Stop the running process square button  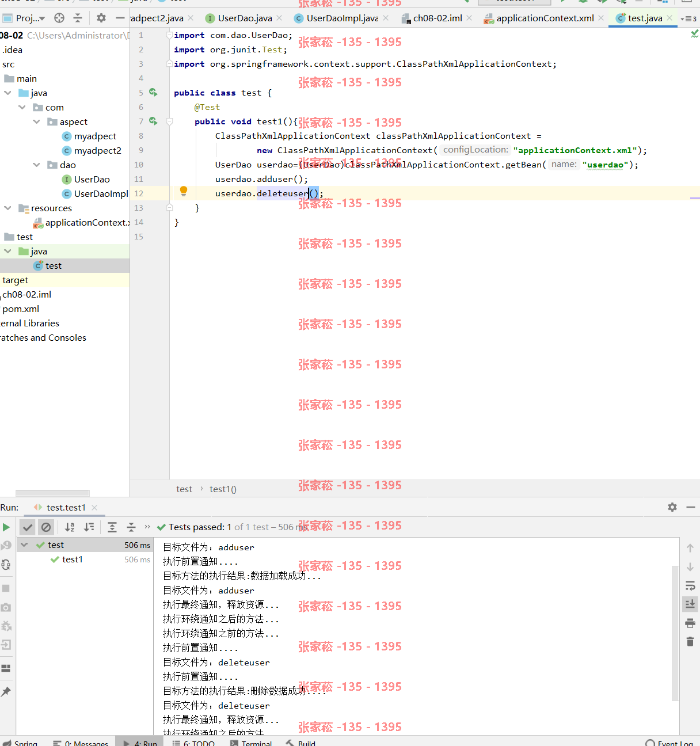point(6,588)
